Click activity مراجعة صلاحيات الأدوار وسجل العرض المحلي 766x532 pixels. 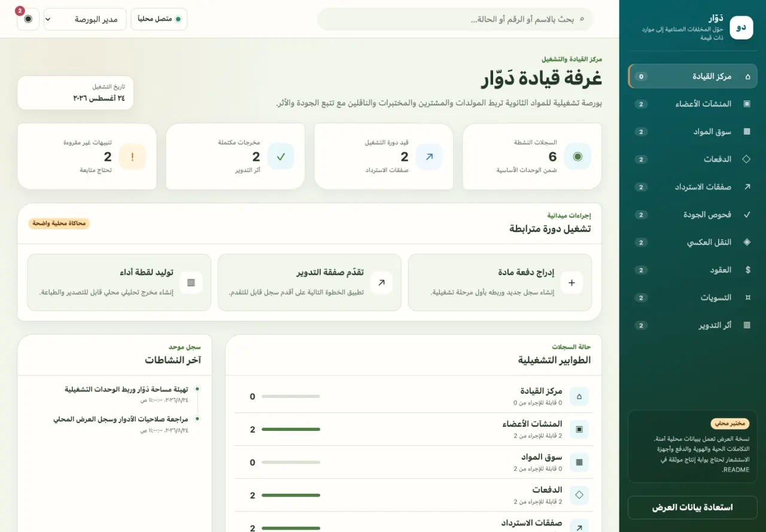coord(121,419)
